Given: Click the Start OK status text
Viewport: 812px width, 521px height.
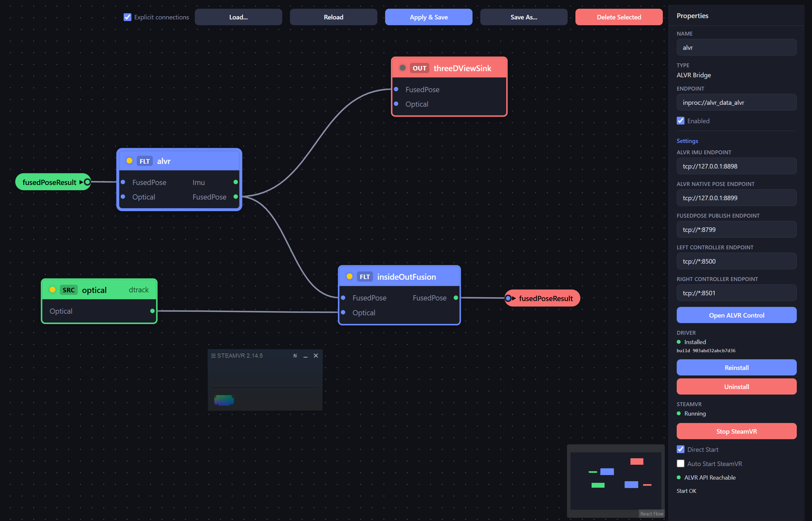Looking at the screenshot, I should click(x=686, y=491).
